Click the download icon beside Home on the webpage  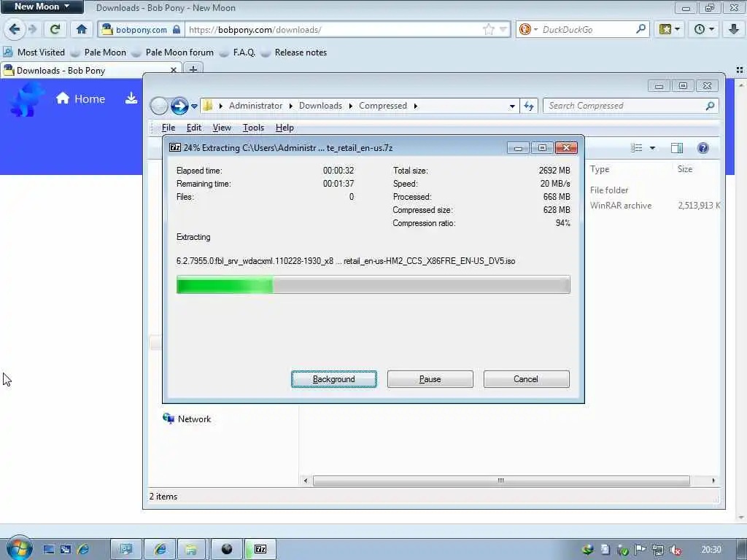[131, 98]
